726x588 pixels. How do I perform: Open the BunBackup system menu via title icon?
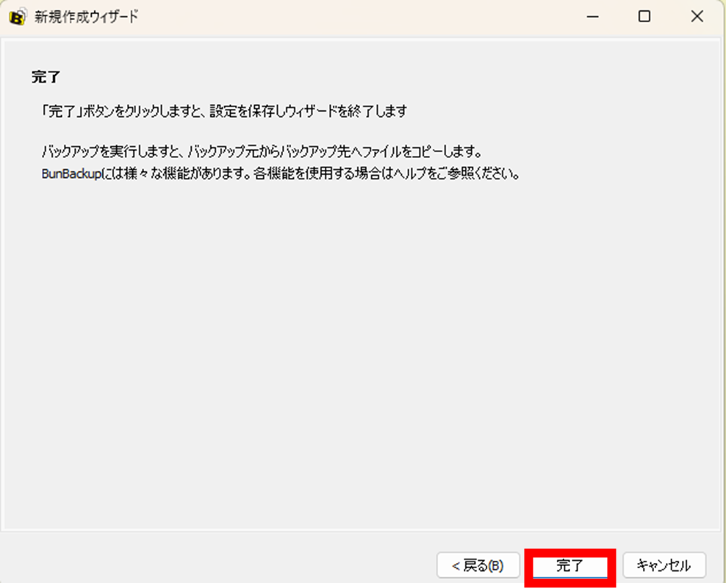point(15,15)
